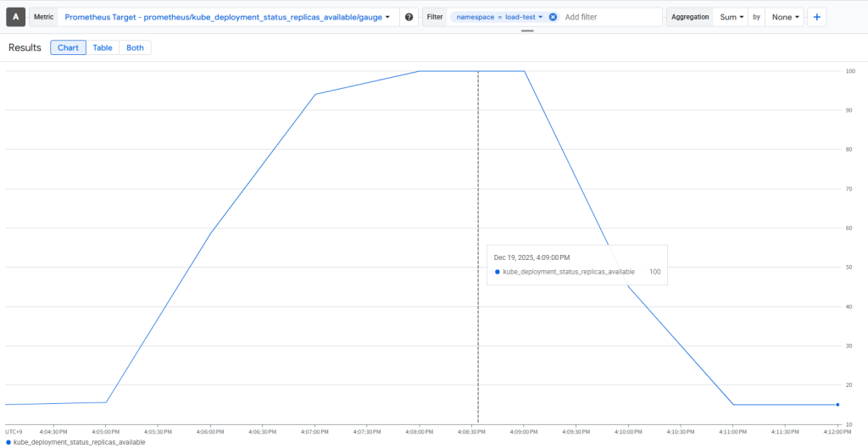Remove the namespace load-test filter chip
The height and width of the screenshot is (448, 868).
tap(553, 17)
